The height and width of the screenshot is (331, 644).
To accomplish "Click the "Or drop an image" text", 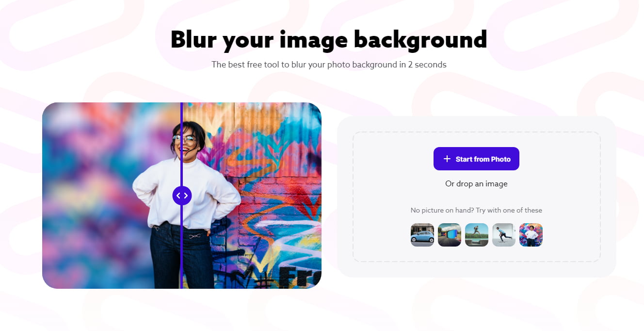I will 476,183.
